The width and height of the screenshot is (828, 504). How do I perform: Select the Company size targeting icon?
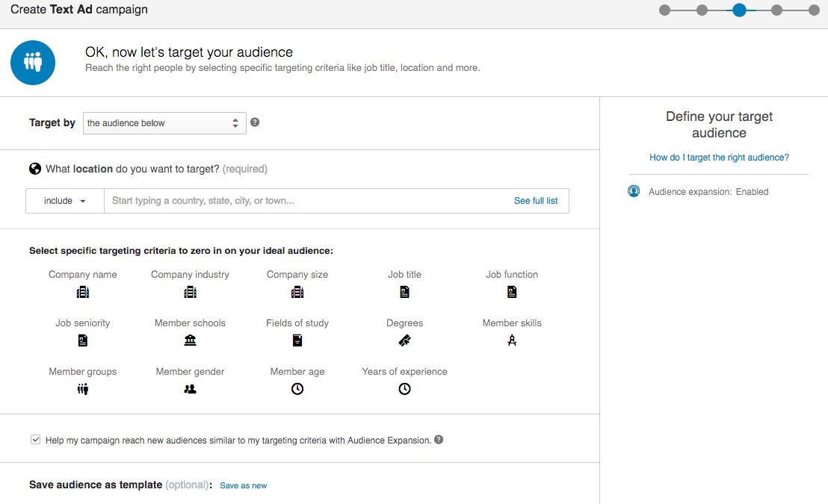tap(297, 292)
